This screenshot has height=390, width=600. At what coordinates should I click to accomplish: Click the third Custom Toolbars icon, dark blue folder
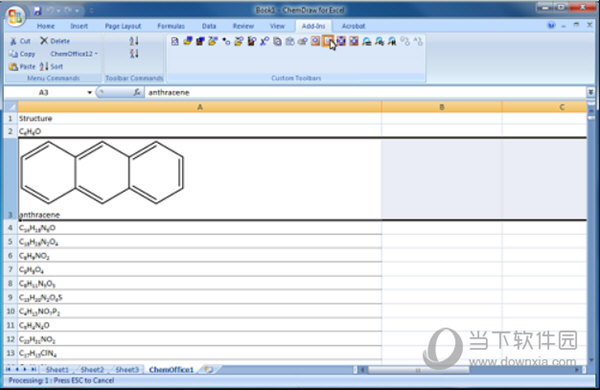tap(200, 41)
